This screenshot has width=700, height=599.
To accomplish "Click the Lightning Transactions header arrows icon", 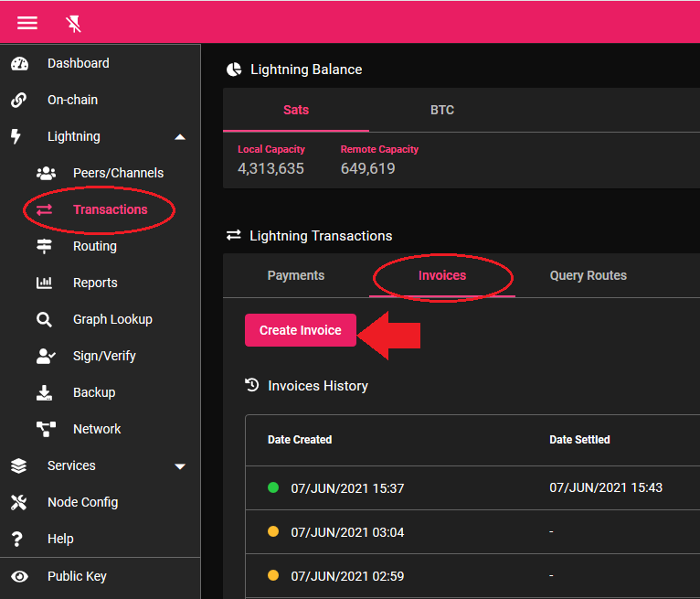I will pos(233,235).
